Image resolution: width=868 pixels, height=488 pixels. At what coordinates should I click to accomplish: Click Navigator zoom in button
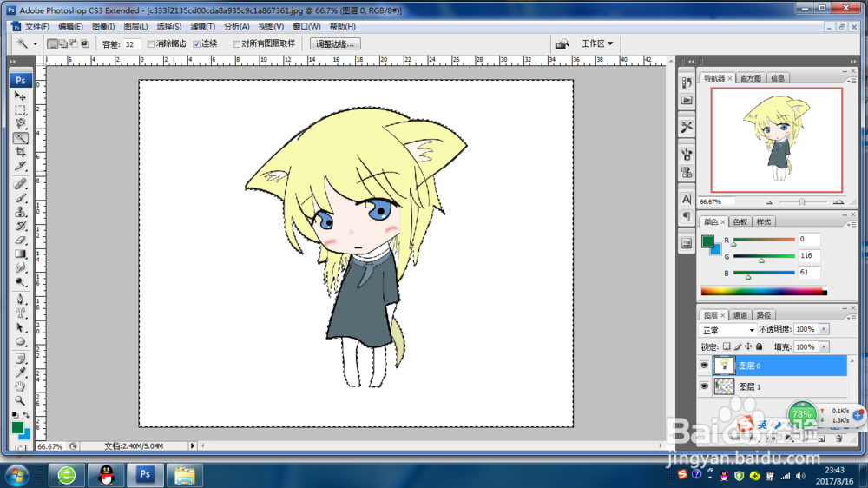838,201
